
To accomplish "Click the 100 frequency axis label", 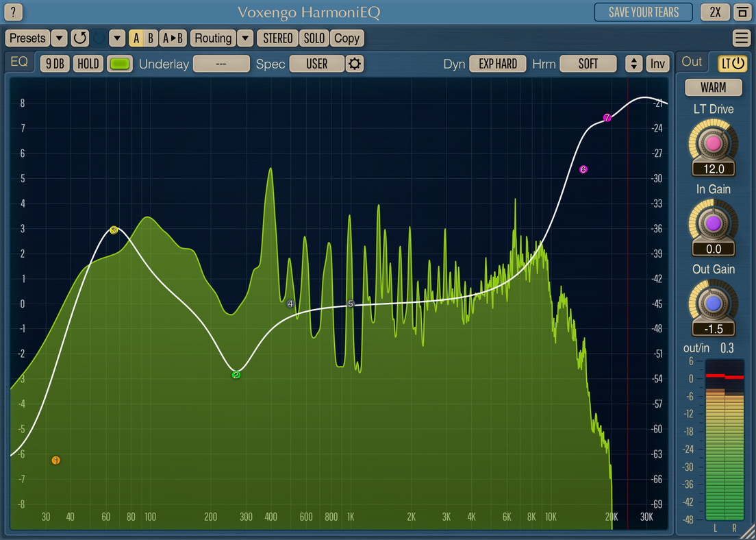I will pos(150,517).
